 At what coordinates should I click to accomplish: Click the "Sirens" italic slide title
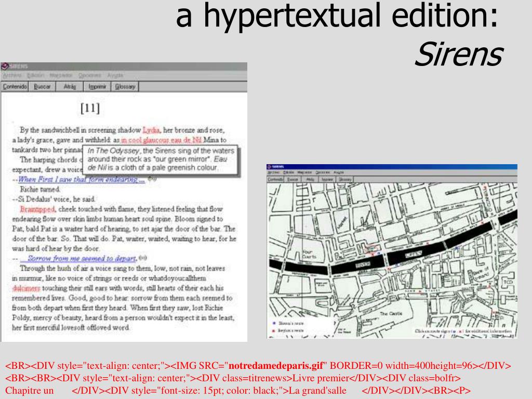458,54
